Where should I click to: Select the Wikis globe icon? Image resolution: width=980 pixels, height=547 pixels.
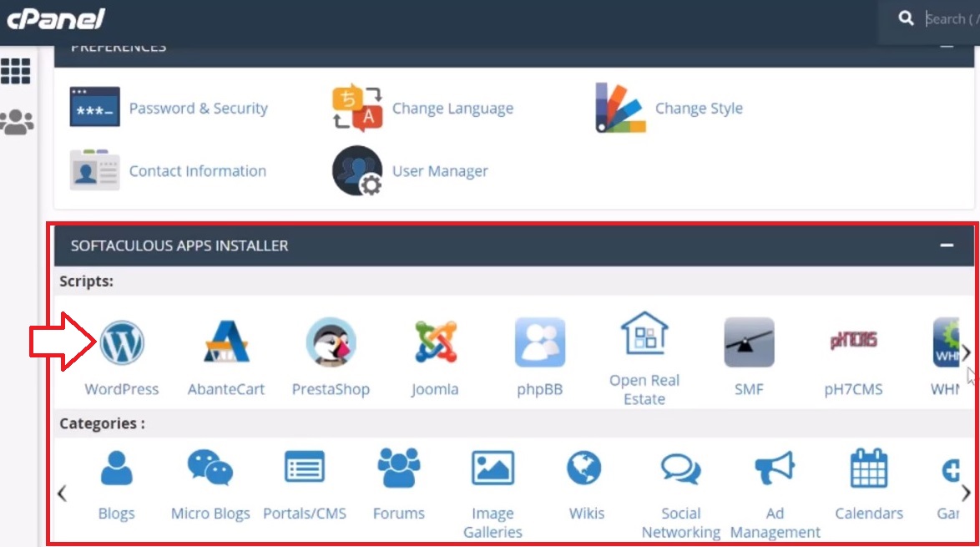584,468
